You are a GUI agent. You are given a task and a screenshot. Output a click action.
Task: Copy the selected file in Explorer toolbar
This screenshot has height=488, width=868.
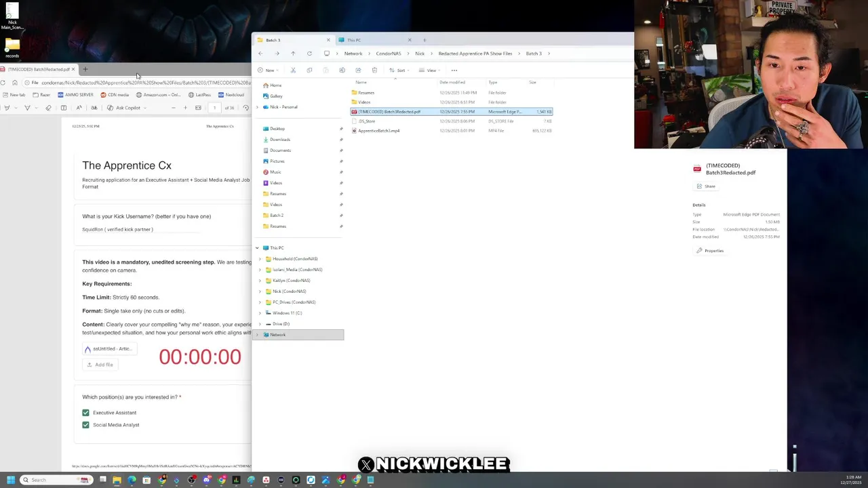pos(309,70)
